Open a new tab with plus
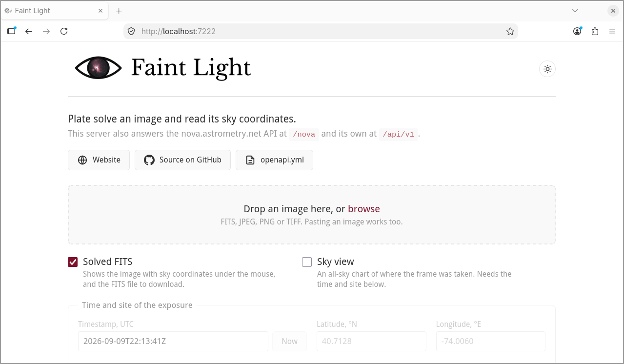The width and height of the screenshot is (624, 364). [119, 11]
